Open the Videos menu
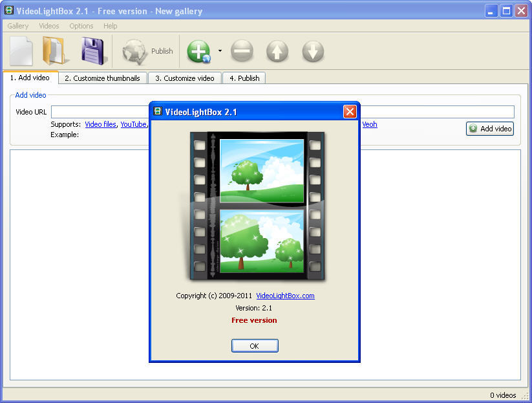This screenshot has height=403, width=532. [49, 26]
